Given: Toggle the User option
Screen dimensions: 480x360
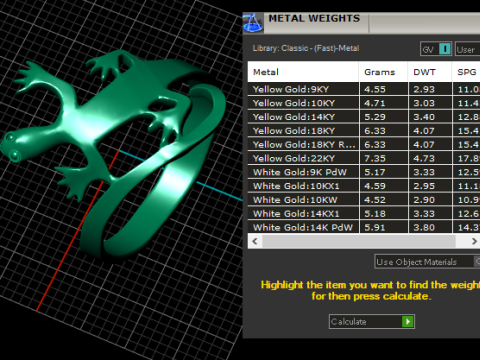Looking at the screenshot, I should pos(468,49).
